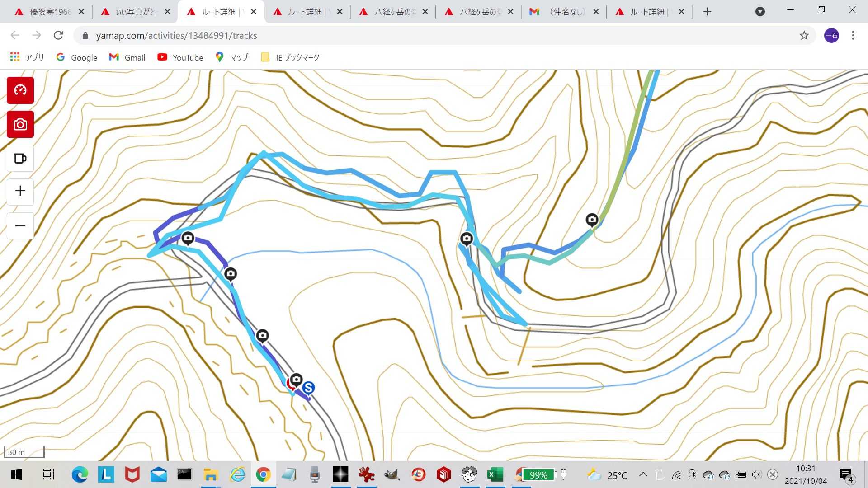Open a new browser tab
Screen dimensions: 868x488
coord(707,12)
